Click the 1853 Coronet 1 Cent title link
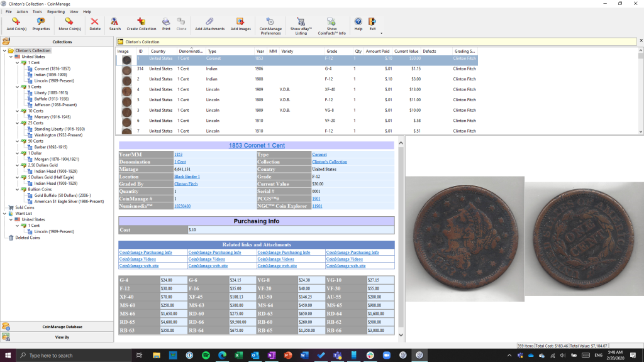The image size is (644, 362). coord(257,145)
